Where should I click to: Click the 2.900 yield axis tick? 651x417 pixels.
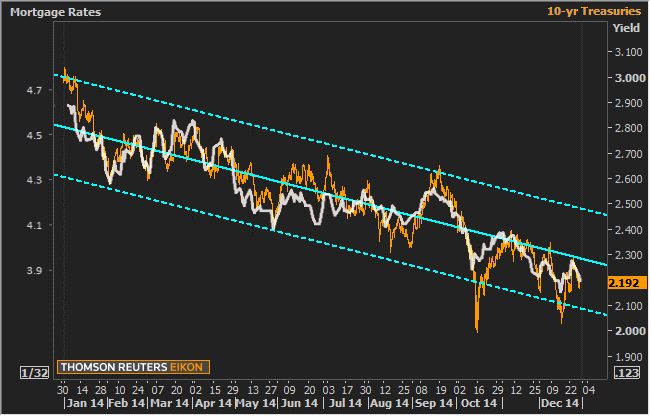point(629,103)
